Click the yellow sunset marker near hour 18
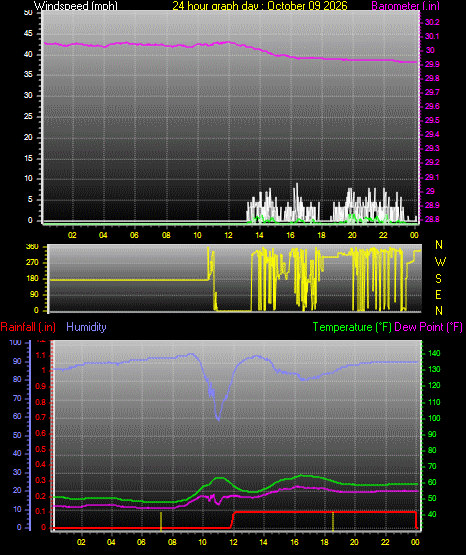466x555 pixels. [x=333, y=521]
